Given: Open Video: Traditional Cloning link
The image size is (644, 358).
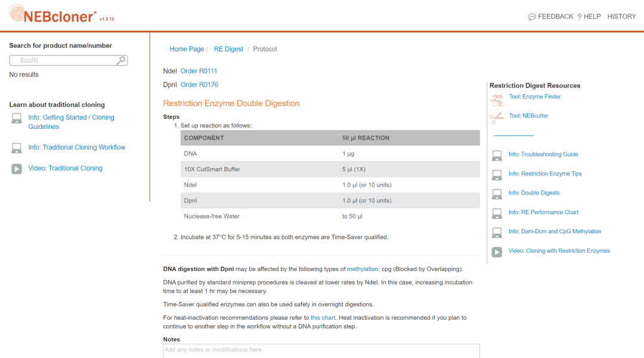Looking at the screenshot, I should (x=66, y=168).
